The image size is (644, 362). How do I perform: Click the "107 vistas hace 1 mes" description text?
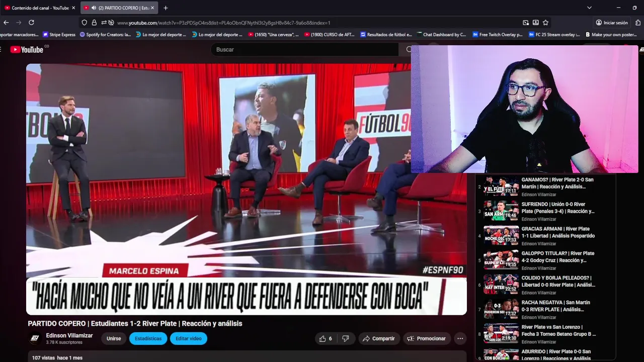(57, 358)
